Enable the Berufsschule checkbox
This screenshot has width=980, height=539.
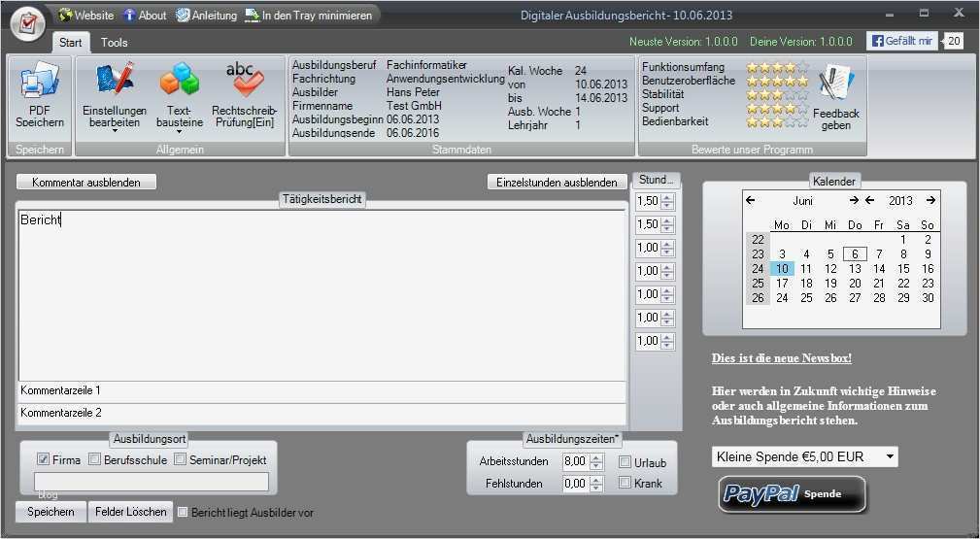(x=94, y=459)
